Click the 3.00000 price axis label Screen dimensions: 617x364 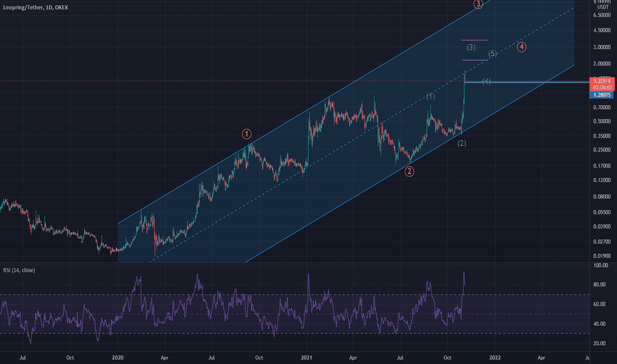(602, 47)
